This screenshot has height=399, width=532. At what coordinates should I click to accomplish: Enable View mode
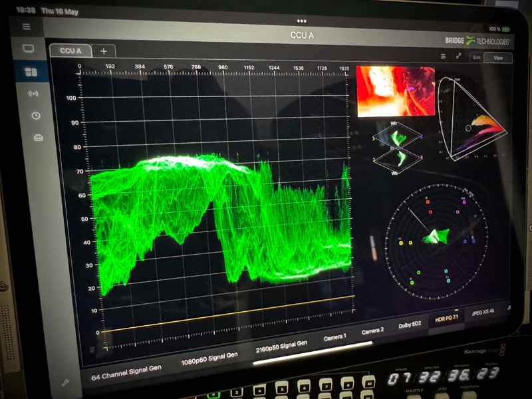497,58
